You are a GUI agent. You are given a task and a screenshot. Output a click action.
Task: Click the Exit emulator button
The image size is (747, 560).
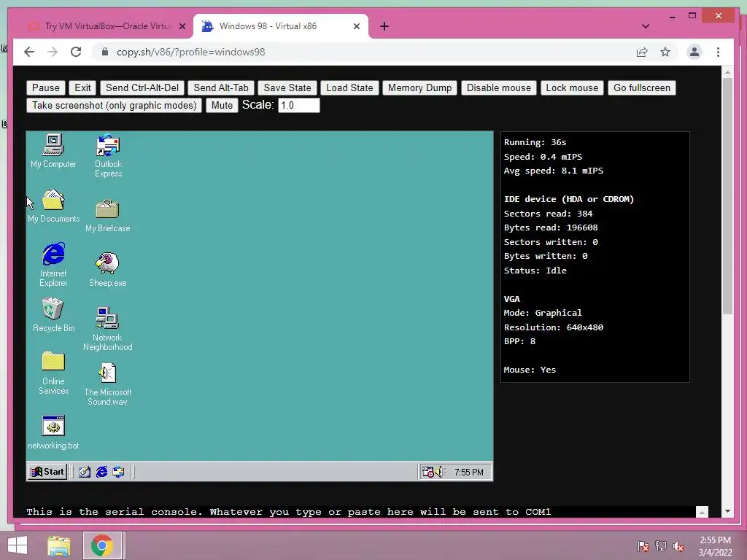point(82,88)
